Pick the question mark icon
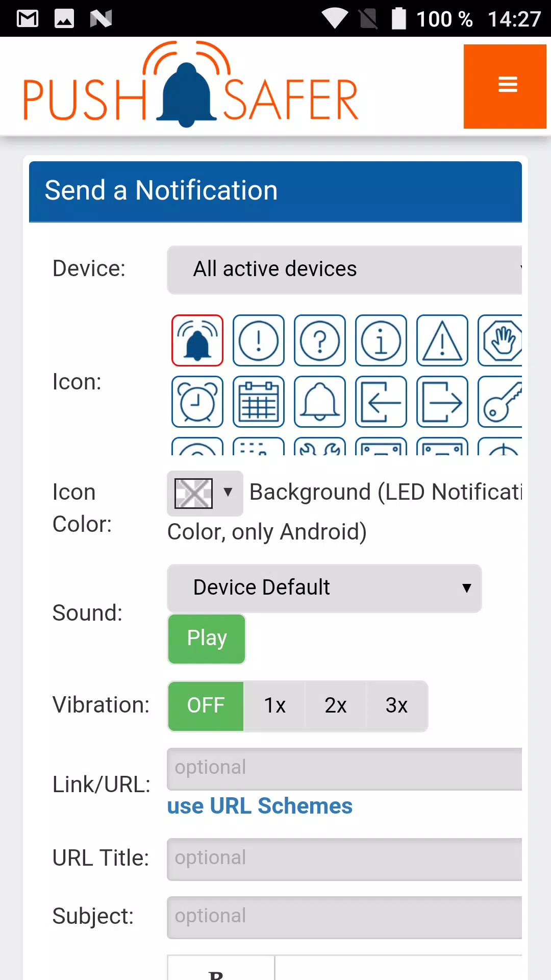This screenshot has height=980, width=551. click(x=320, y=340)
